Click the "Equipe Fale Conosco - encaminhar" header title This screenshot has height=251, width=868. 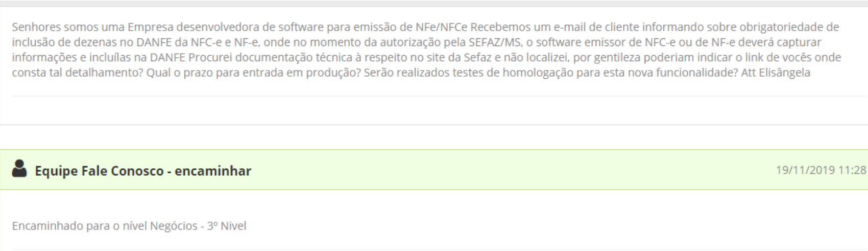click(x=142, y=171)
